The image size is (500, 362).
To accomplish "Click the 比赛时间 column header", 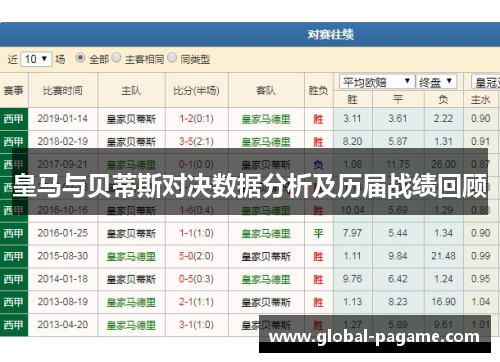I will click(63, 90).
